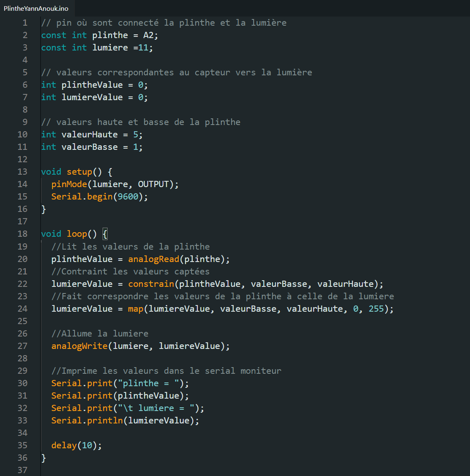Click 'int plintheValue = 0;' line

[94, 85]
